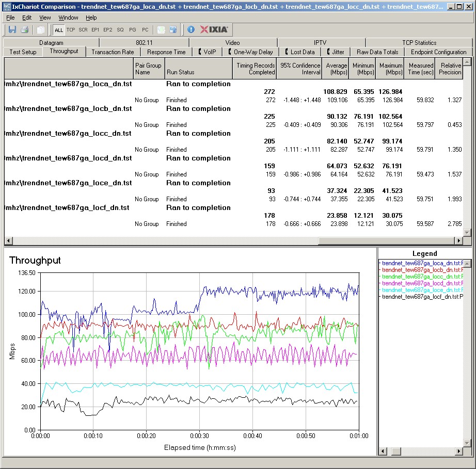Click the 108.829 average throughput value
Image resolution: width=476 pixels, height=469 pixels.
(335, 92)
